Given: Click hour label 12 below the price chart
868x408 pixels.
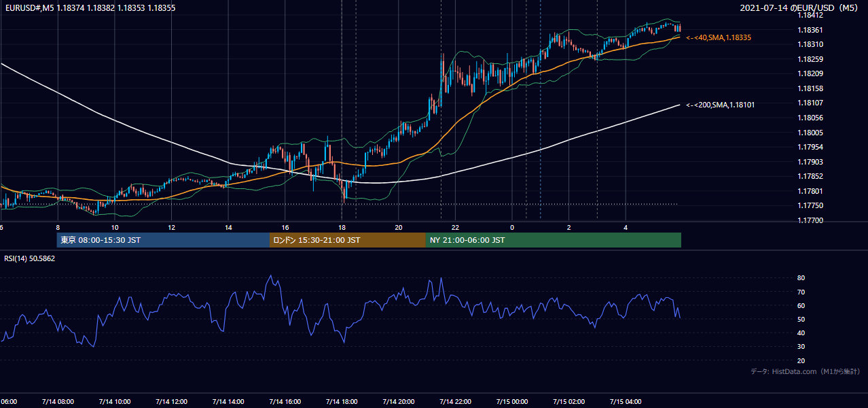Looking at the screenshot, I should click(x=172, y=227).
